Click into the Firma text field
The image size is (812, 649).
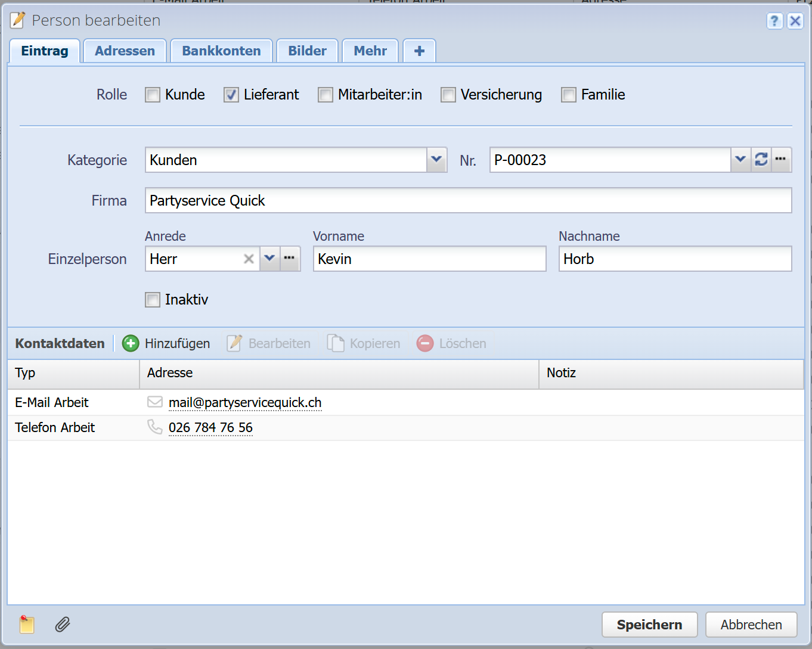(468, 200)
